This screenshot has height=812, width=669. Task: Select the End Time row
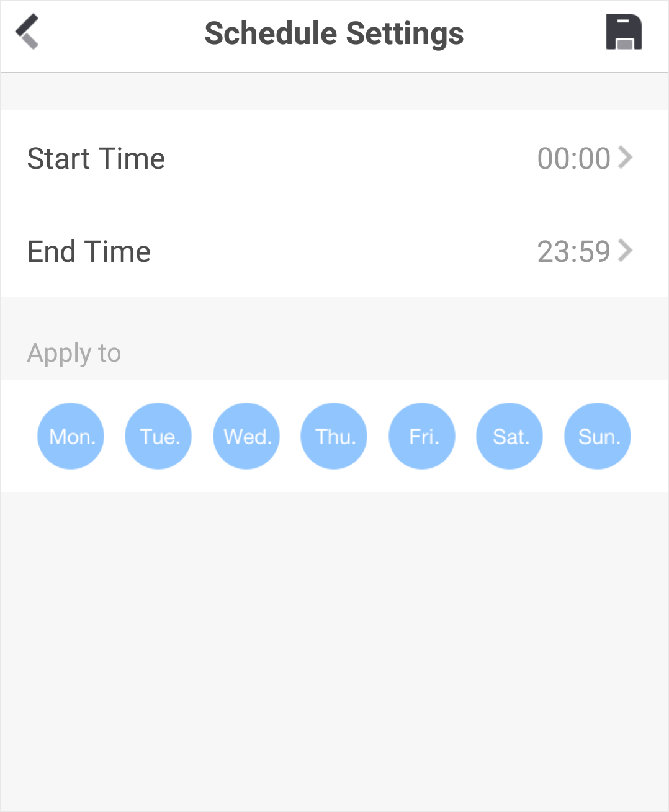pos(334,251)
